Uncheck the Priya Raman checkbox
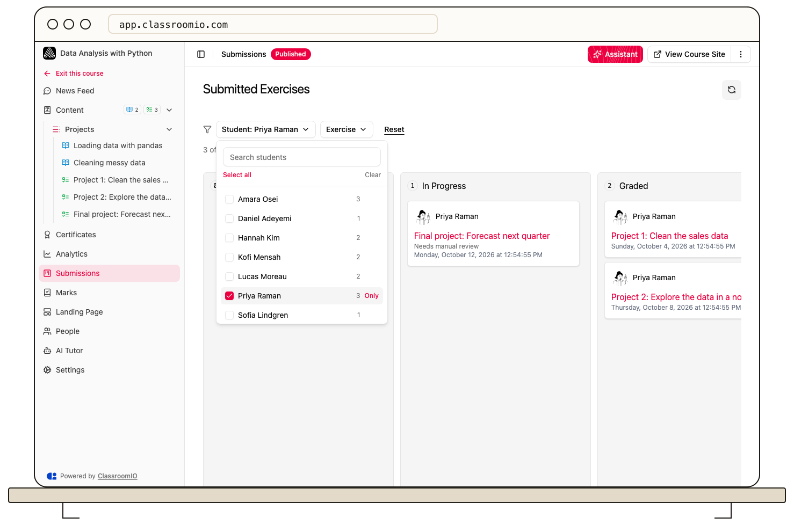The image size is (794, 532). tap(229, 296)
